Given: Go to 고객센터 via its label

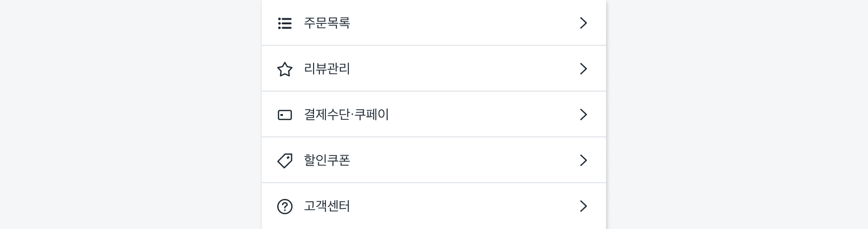Looking at the screenshot, I should coord(327,206).
